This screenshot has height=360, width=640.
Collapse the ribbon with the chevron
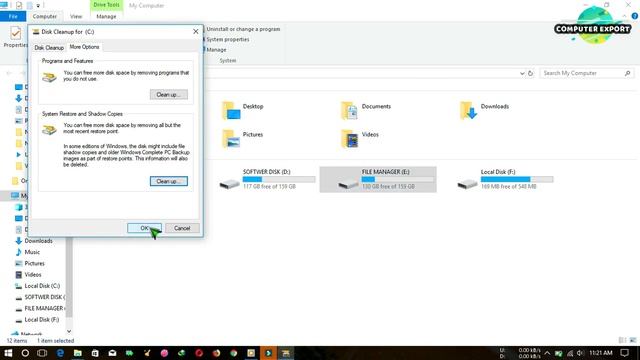[x=625, y=16]
